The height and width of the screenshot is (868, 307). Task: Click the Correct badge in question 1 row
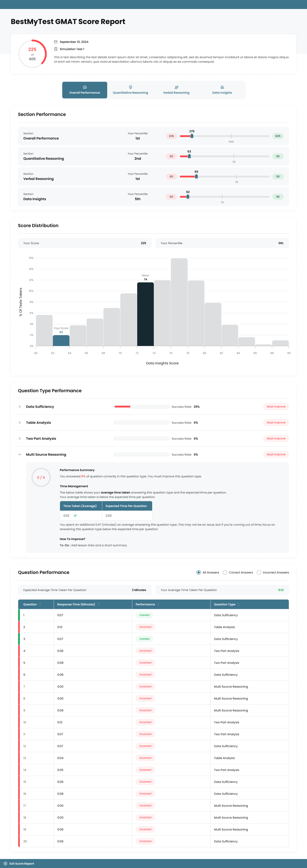144,615
